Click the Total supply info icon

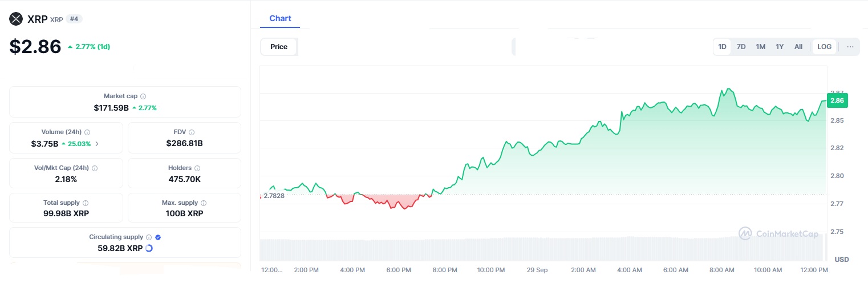[86, 203]
